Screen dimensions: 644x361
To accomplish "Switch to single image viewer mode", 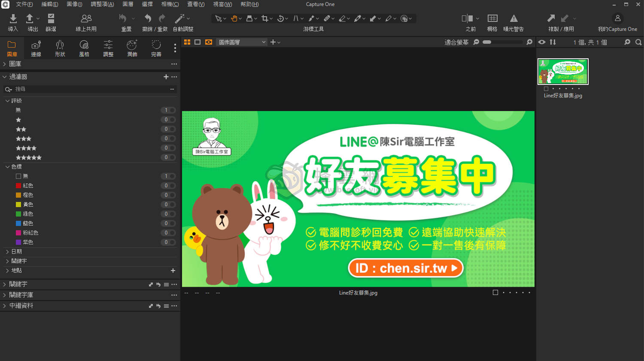I will (x=197, y=42).
